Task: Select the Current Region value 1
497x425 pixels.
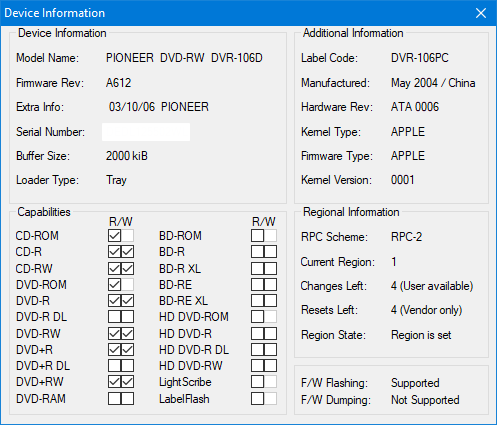Action: tap(394, 262)
